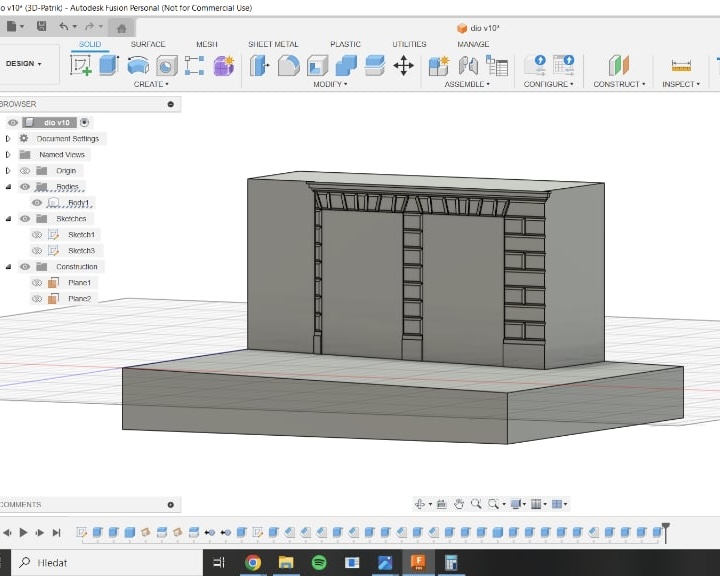Select the Offset Face tool
Viewport: 720px width, 576px height.
375,65
